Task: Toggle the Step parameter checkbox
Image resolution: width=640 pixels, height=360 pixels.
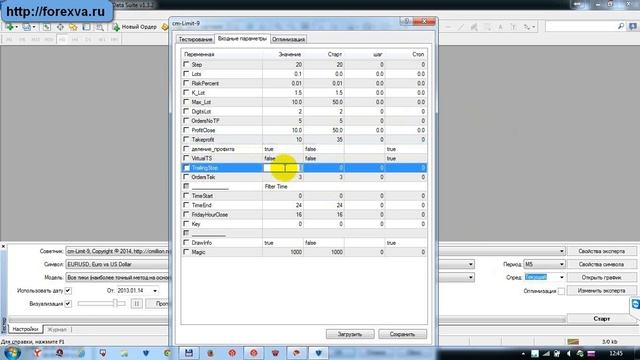Action: [186, 64]
